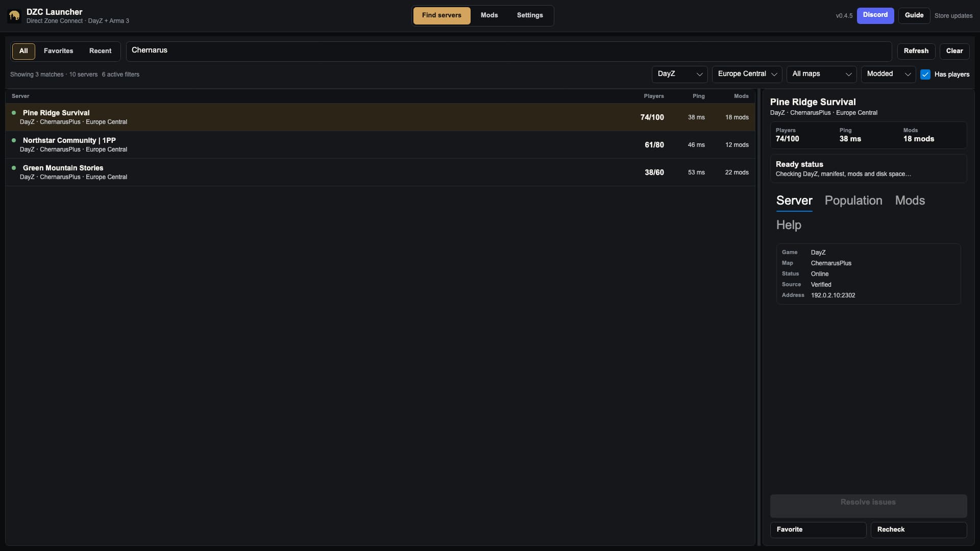Show Favorites servers tab
The image size is (980, 551).
coord(58,51)
